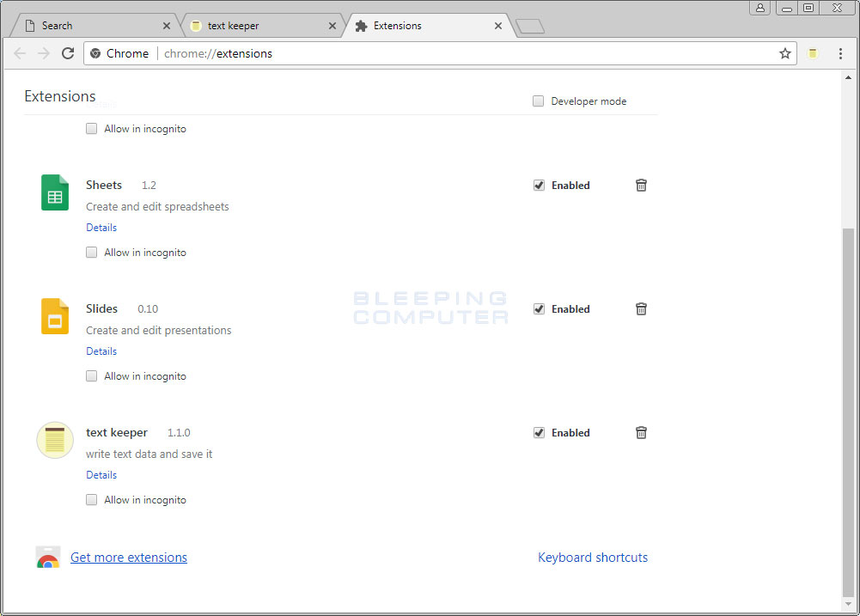Allow Sheets in incognito
The height and width of the screenshot is (616, 860).
tap(91, 252)
